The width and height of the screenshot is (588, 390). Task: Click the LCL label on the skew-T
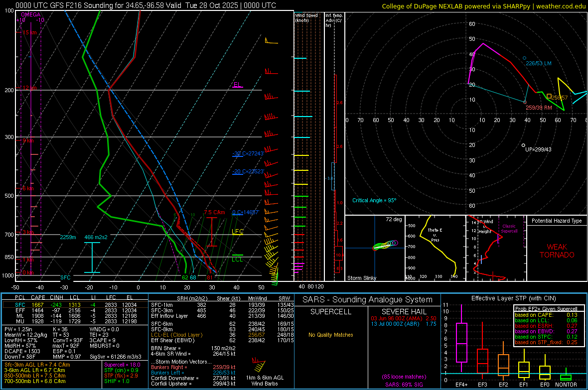click(x=237, y=260)
